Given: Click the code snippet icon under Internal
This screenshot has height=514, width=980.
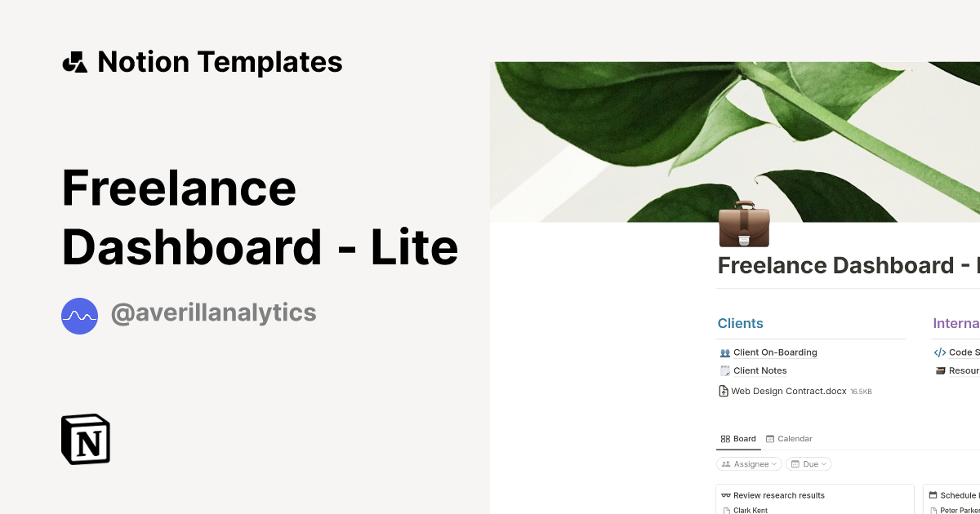Looking at the screenshot, I should point(939,352).
